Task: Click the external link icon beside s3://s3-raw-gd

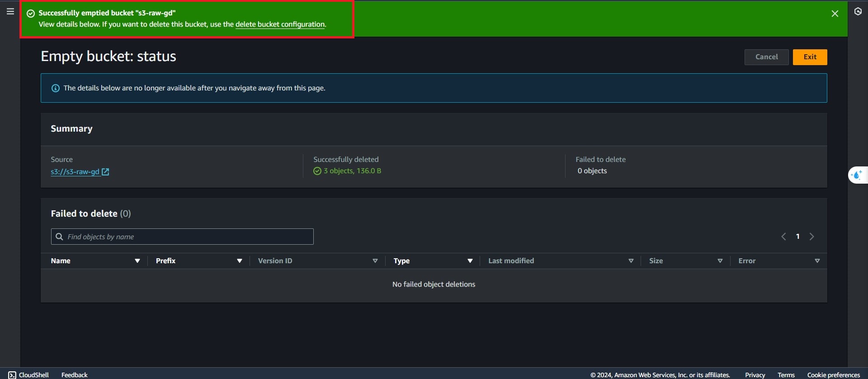Action: click(x=105, y=172)
